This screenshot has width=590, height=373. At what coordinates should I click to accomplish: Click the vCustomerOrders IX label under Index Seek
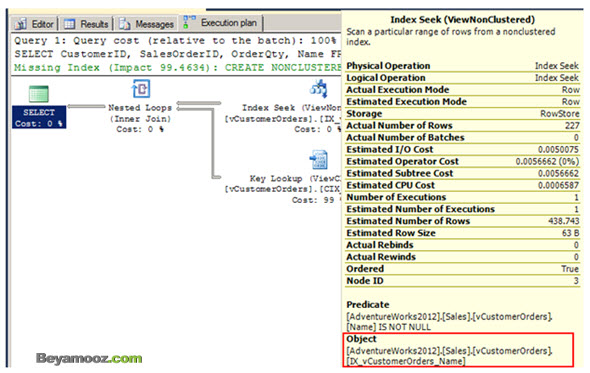point(283,119)
